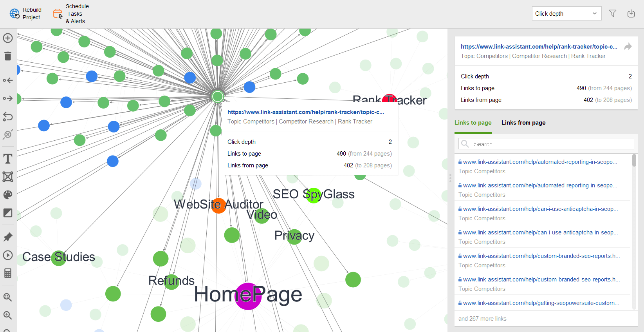Switch to Links from page tab
Screen dimensions: 644x332
(523, 123)
